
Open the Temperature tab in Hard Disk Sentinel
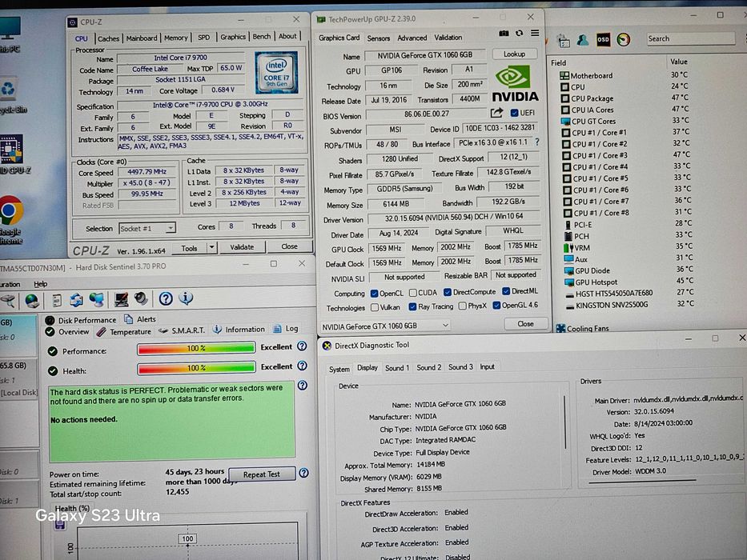124,332
